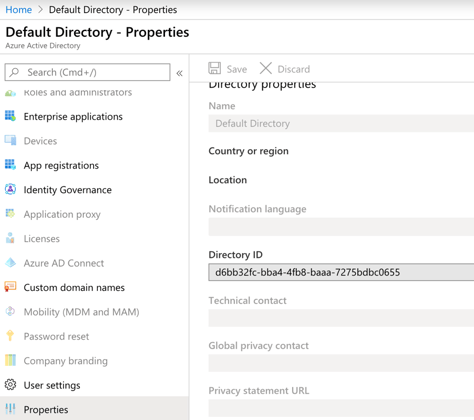Click the Notification language field

click(341, 227)
